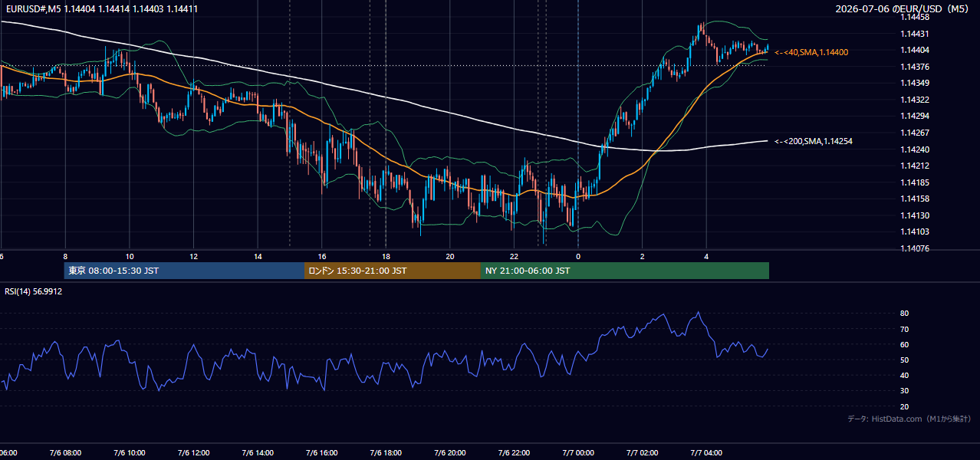Click the 7/7 00:00 date axis label

coord(578,453)
